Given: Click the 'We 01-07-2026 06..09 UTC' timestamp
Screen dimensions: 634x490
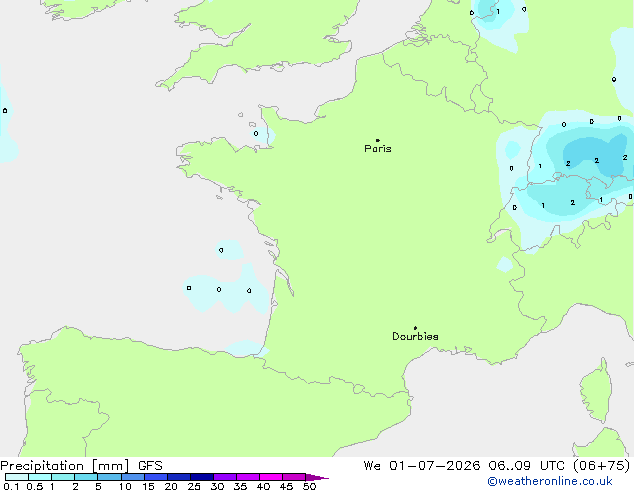Looking at the screenshot, I should [x=466, y=466].
